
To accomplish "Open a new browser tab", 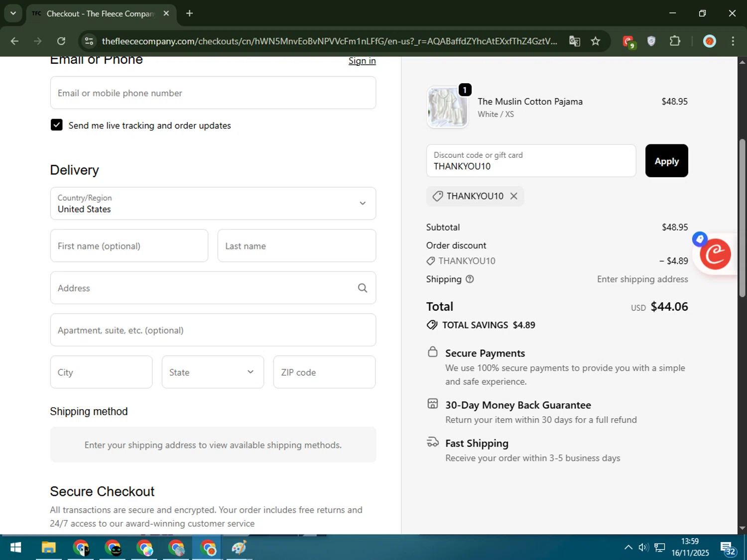I will tap(189, 13).
